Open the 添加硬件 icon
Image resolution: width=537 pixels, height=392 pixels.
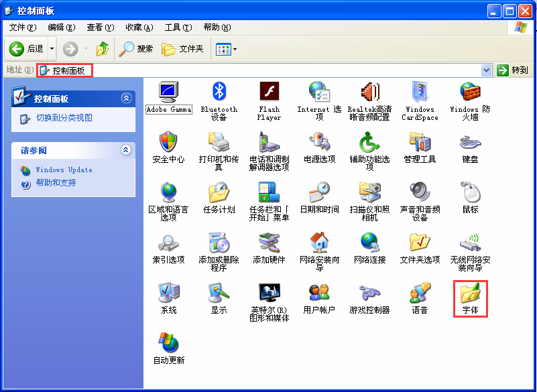(x=270, y=243)
